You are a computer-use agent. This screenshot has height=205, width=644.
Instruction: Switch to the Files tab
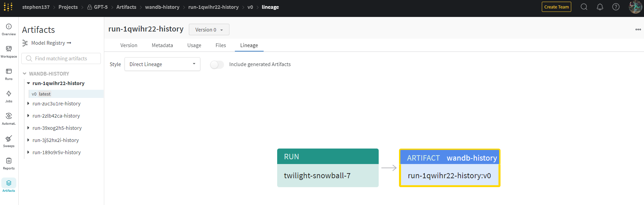click(x=221, y=45)
